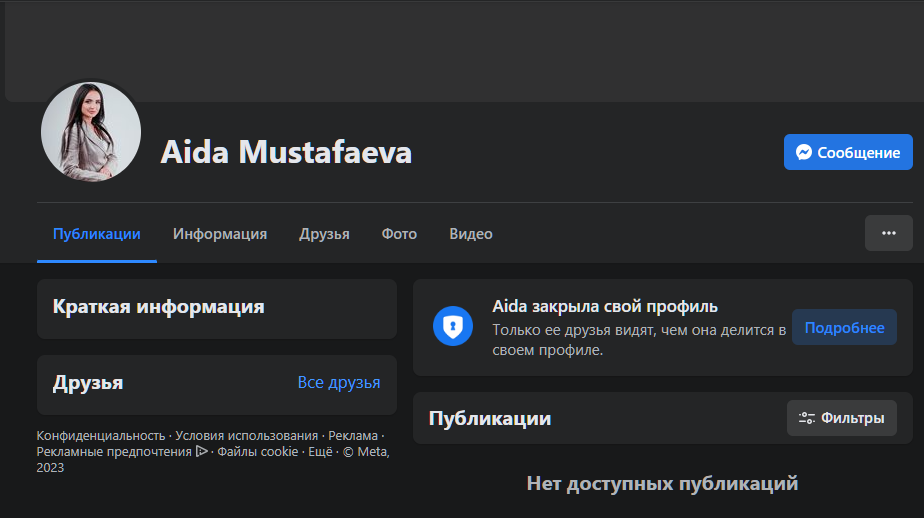Go to the Друзья tab
The image size is (924, 518).
click(324, 234)
